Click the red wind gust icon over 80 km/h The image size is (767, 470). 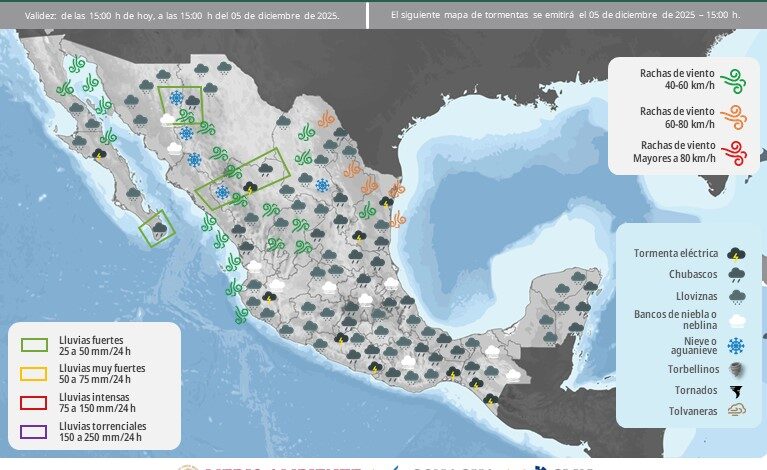point(733,152)
